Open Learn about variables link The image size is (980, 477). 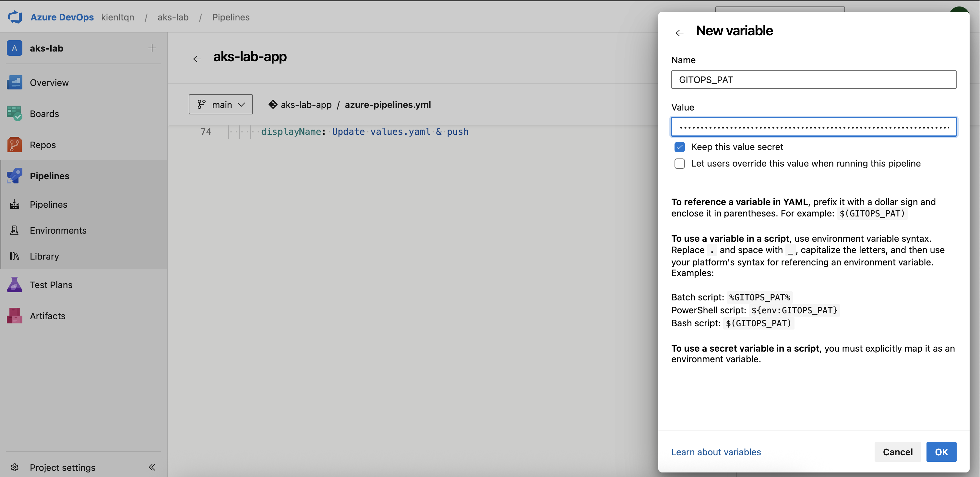[716, 452]
